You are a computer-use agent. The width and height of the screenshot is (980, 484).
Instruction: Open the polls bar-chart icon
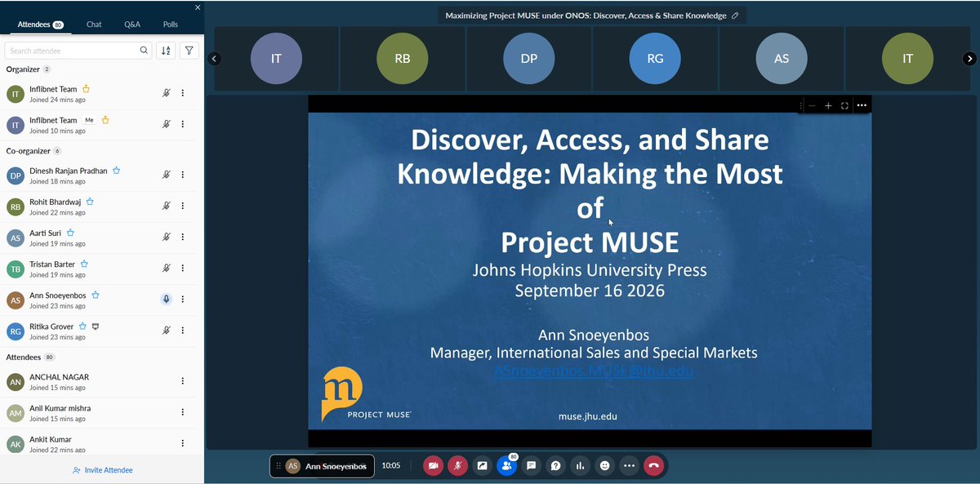click(x=580, y=466)
